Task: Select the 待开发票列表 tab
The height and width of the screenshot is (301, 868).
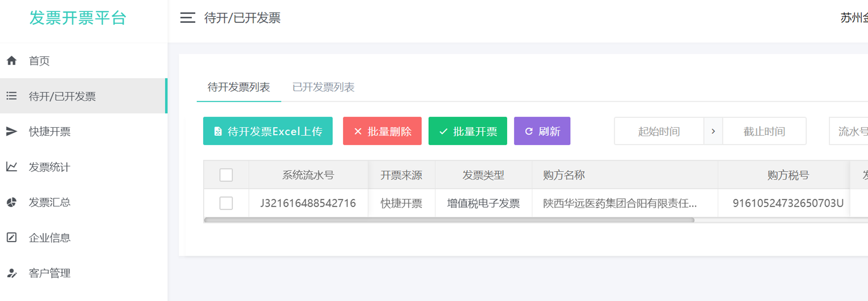Action: coord(239,87)
